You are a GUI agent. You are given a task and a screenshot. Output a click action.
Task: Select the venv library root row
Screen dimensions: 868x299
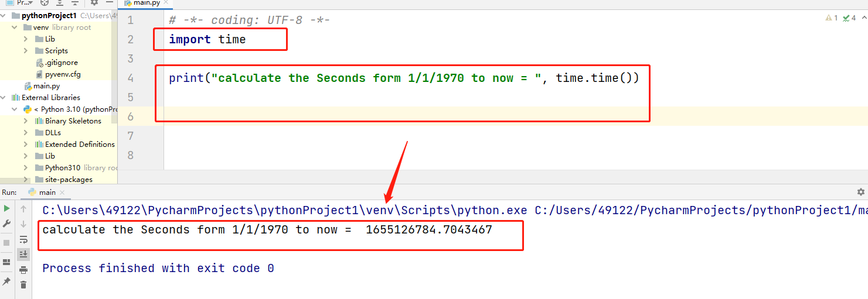point(59,28)
